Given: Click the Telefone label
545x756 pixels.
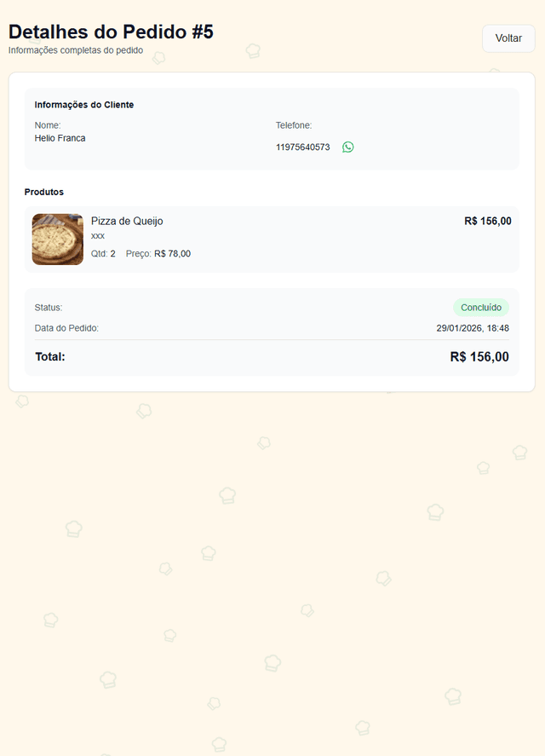Looking at the screenshot, I should 294,125.
